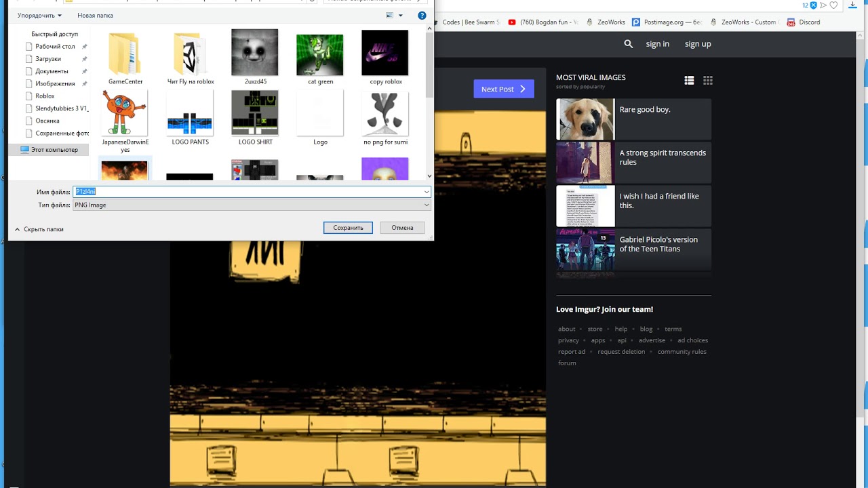Go to Изображения in navigation pane

55,83
